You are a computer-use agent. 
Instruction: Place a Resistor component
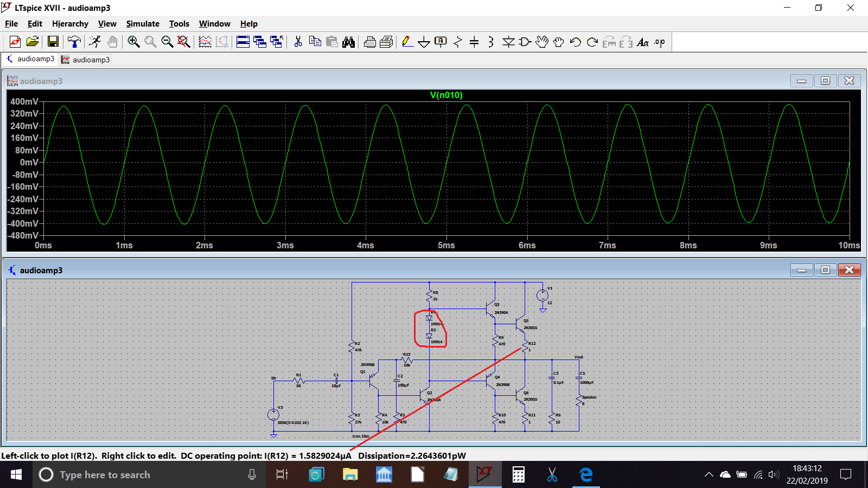coord(458,42)
